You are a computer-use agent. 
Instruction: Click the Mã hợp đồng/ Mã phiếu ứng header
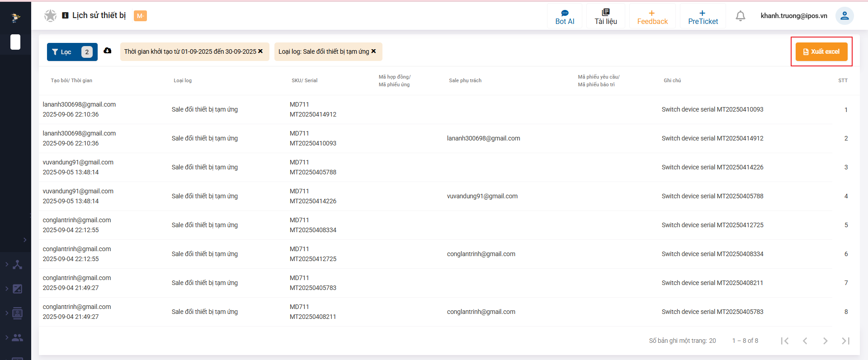(x=395, y=81)
